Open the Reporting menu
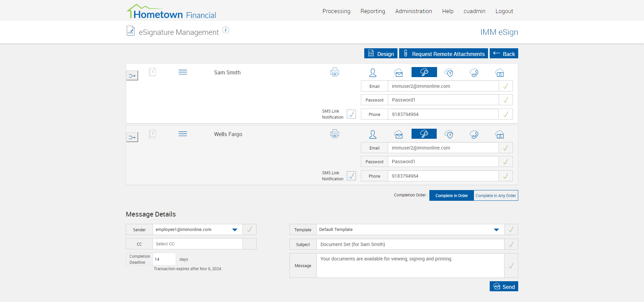The image size is (644, 302). click(x=373, y=11)
